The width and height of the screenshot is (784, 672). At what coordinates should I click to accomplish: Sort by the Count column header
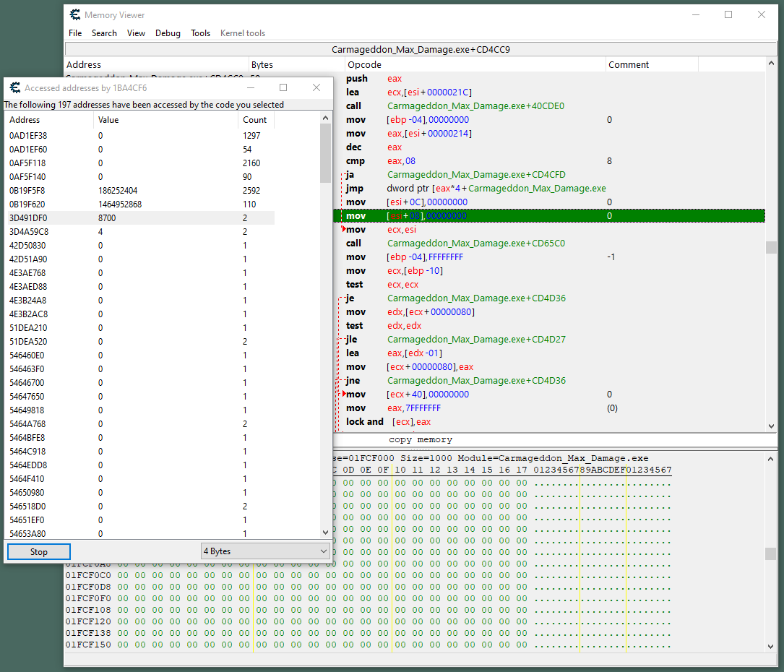coord(254,120)
